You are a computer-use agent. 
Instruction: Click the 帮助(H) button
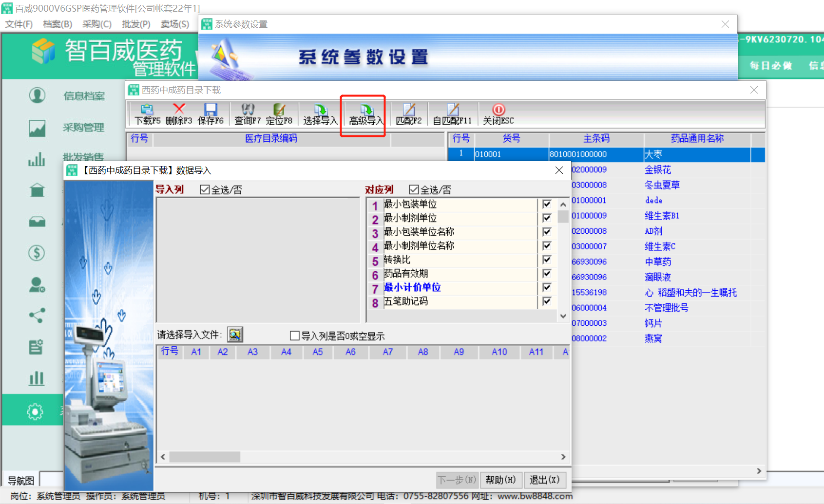(x=500, y=480)
